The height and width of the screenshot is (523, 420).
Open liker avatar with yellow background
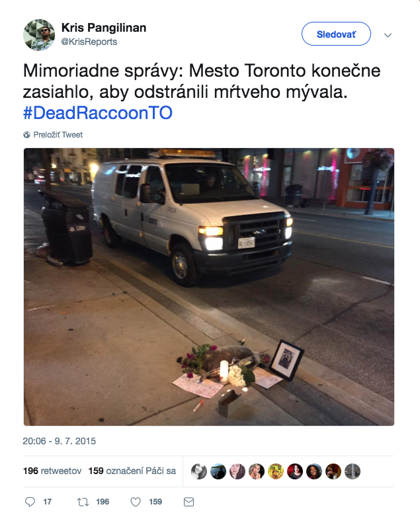[276, 471]
